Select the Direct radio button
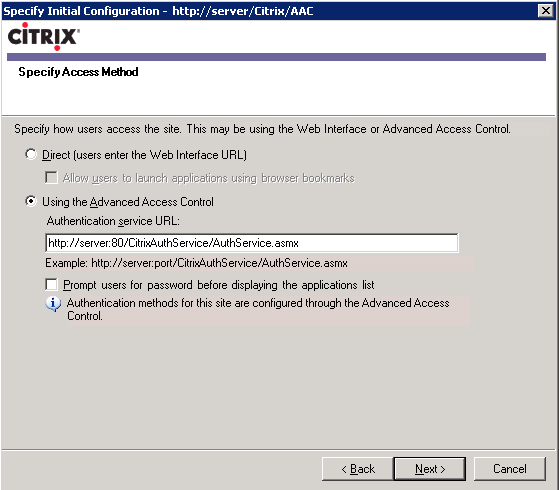 click(31, 155)
